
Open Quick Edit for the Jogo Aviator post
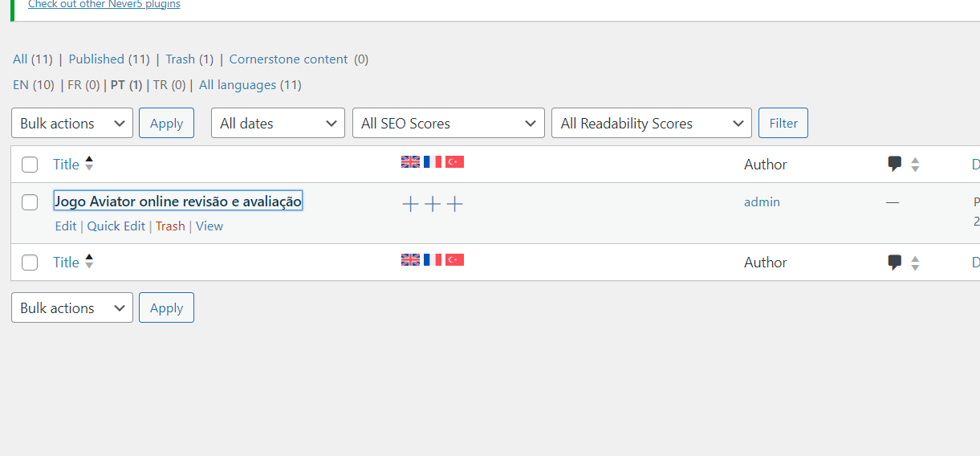coord(116,226)
